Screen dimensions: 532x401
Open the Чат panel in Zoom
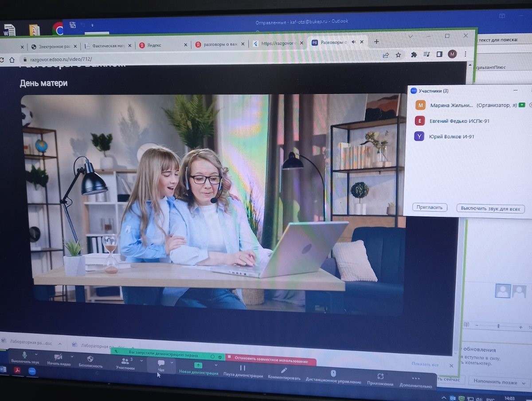coord(161,366)
